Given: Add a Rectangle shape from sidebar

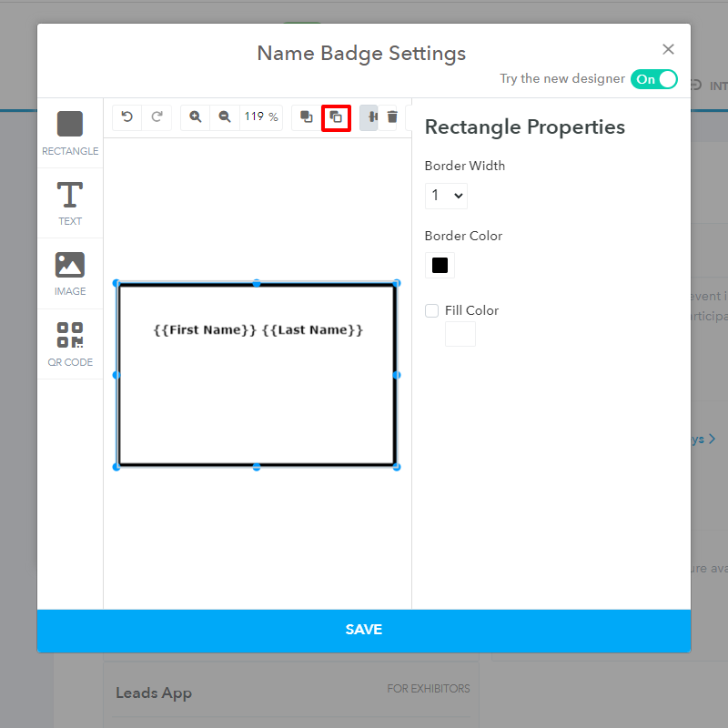Looking at the screenshot, I should pos(70,133).
